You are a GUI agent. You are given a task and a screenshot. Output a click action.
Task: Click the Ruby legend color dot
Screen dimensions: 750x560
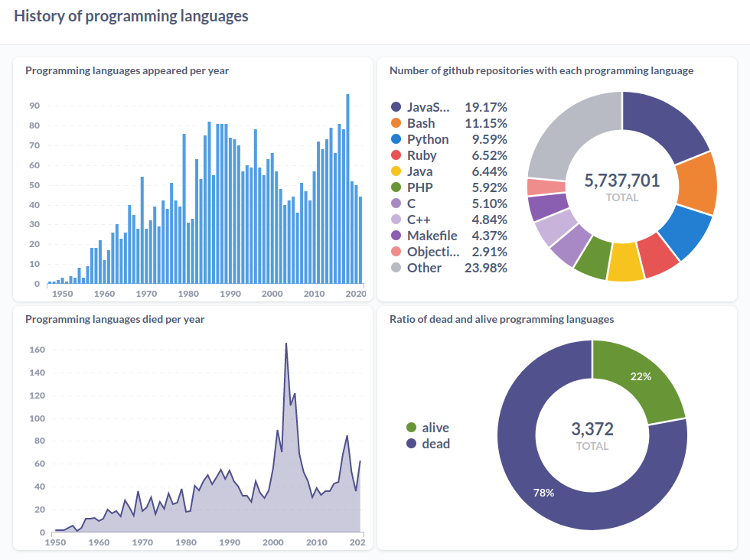click(x=396, y=155)
